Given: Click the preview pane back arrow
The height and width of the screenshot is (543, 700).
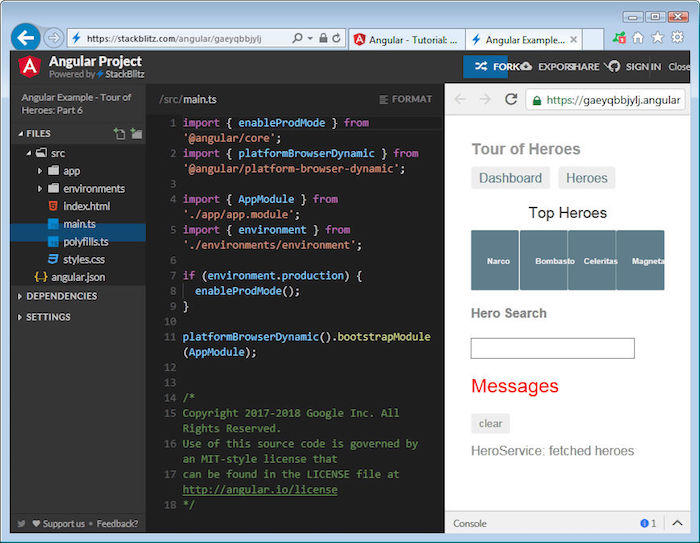Looking at the screenshot, I should point(460,99).
